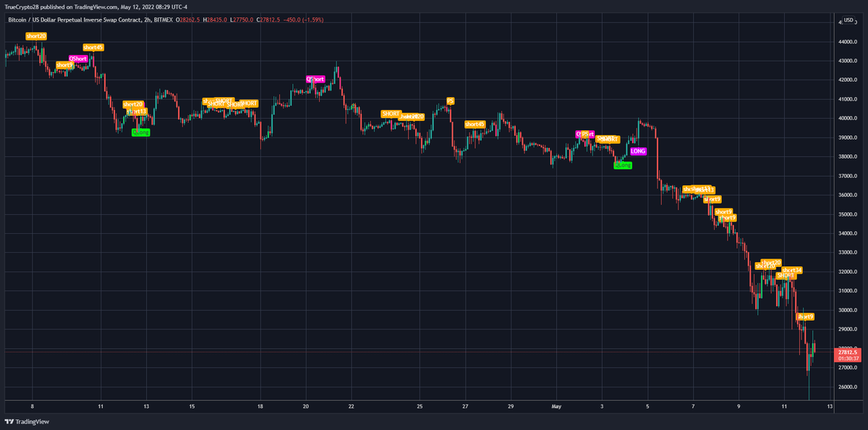Click the 30000.0 price axis label
The width and height of the screenshot is (868, 430).
click(848, 311)
